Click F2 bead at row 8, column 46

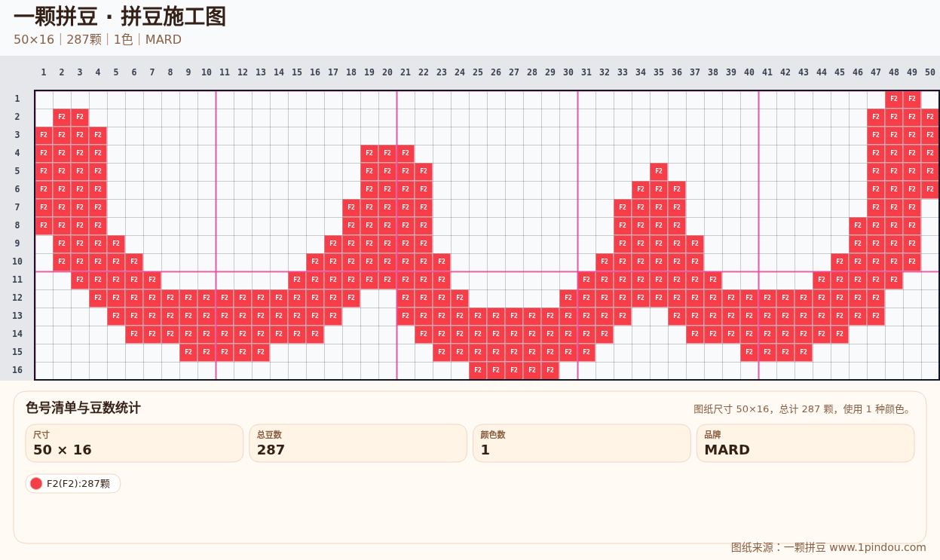858,226
